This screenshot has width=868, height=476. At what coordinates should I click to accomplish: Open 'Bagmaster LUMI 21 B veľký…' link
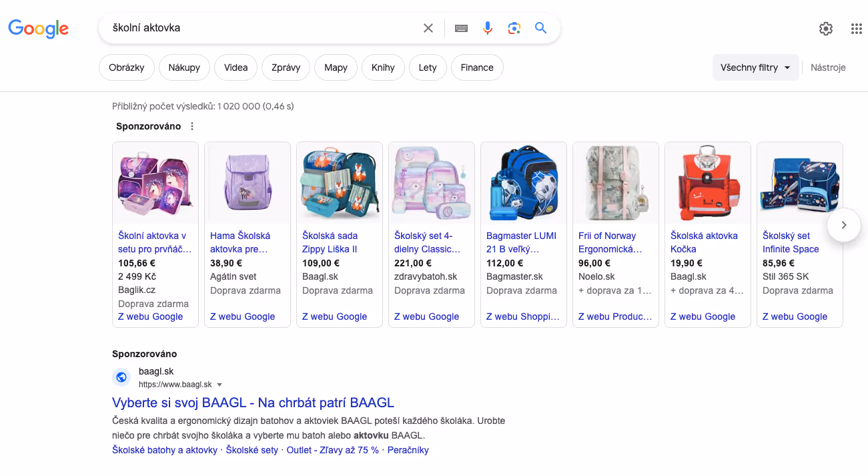521,242
